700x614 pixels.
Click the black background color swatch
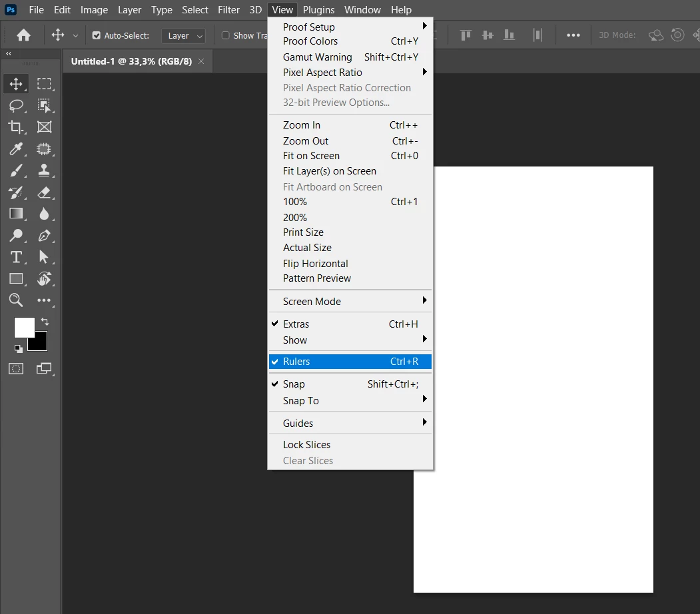pos(40,343)
